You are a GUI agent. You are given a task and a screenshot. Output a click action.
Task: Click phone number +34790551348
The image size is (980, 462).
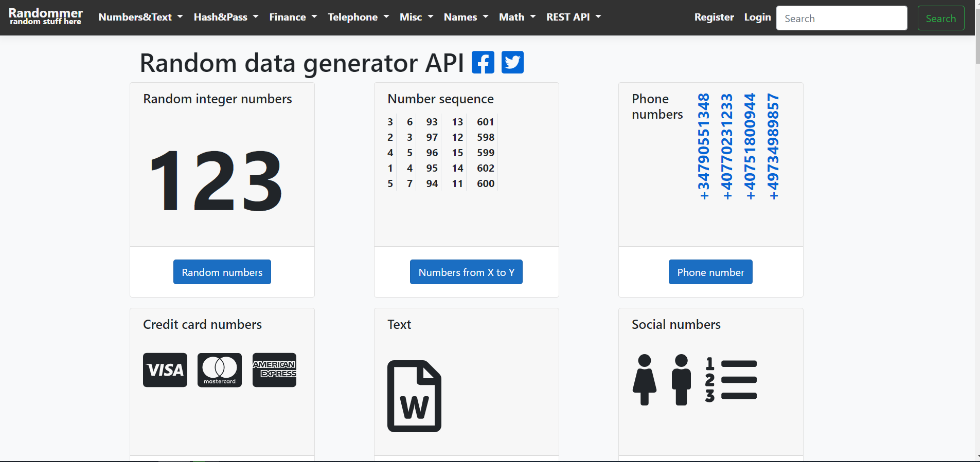(703, 146)
